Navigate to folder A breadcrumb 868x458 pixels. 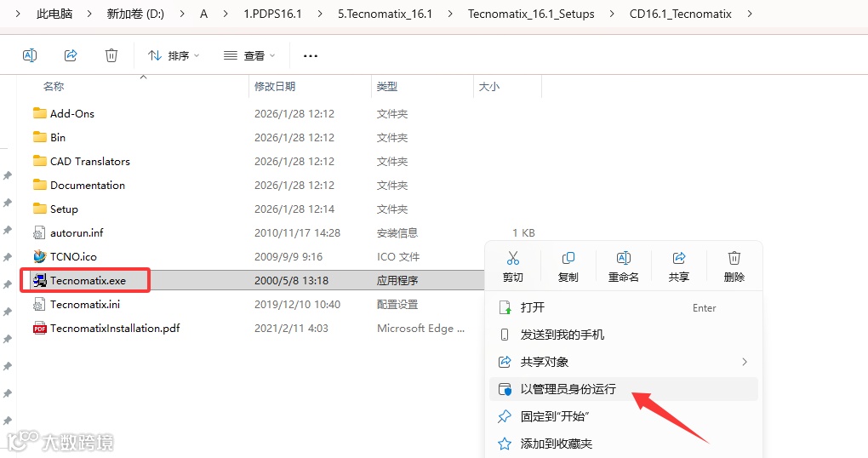point(203,14)
